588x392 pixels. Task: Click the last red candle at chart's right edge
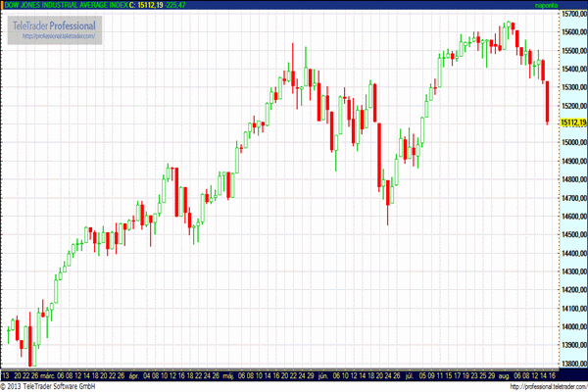(547, 103)
